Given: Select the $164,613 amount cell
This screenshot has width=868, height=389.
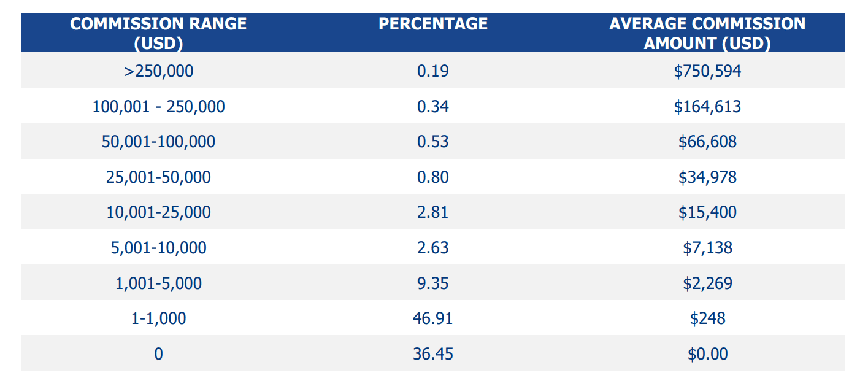Looking at the screenshot, I should tap(707, 107).
